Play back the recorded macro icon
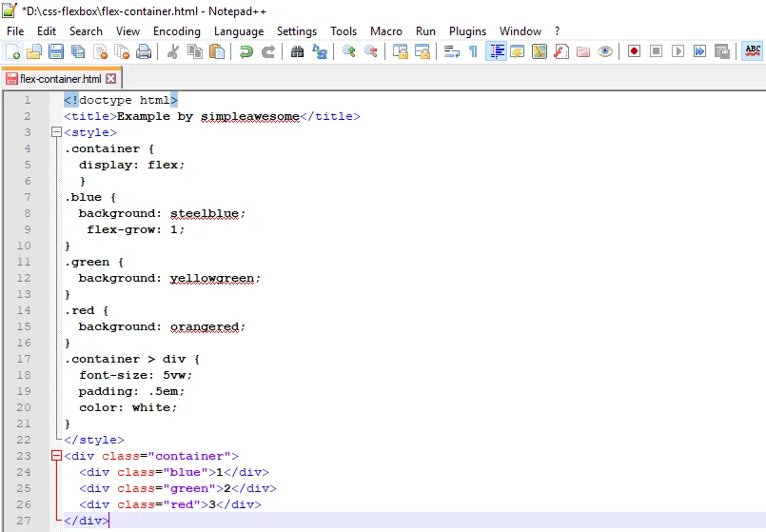Screen dimensions: 766x532 pyautogui.click(x=678, y=51)
